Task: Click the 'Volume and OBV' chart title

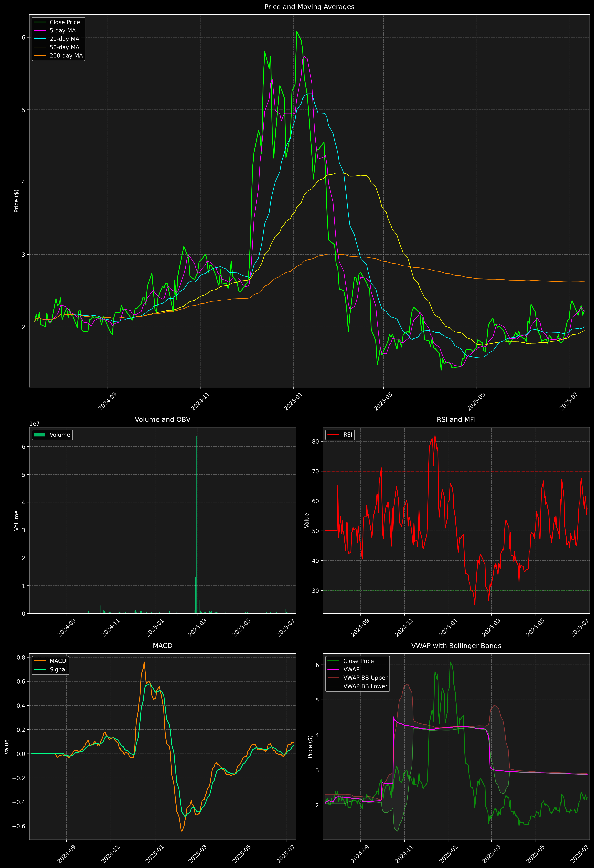Action: [x=162, y=419]
